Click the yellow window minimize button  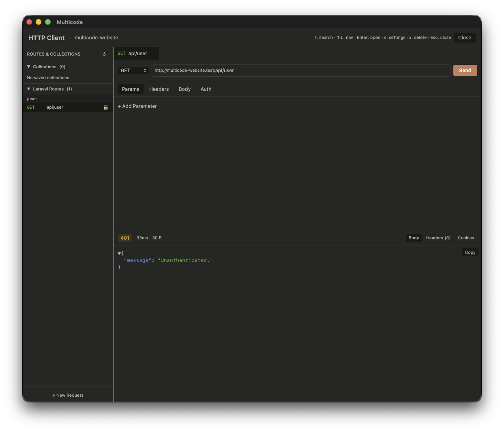point(39,22)
